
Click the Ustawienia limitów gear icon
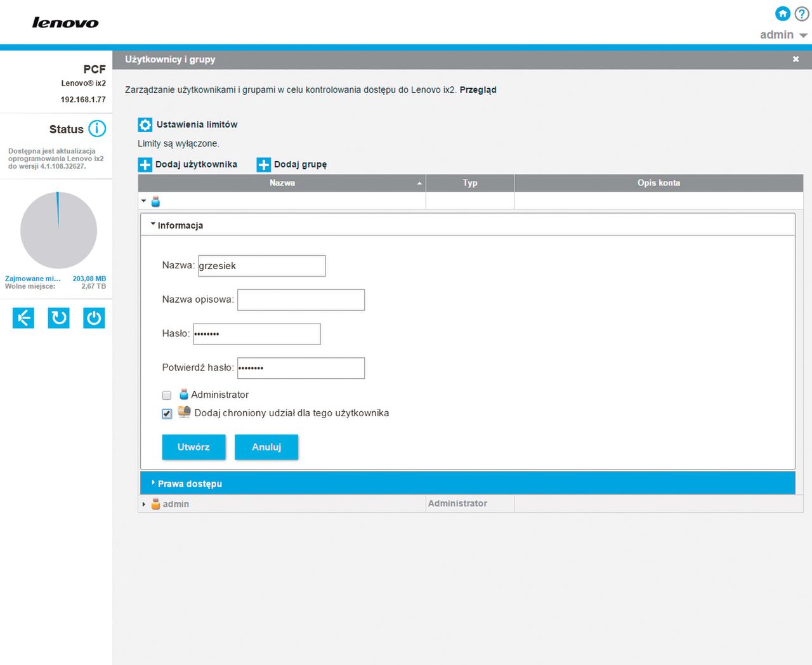[x=145, y=124]
